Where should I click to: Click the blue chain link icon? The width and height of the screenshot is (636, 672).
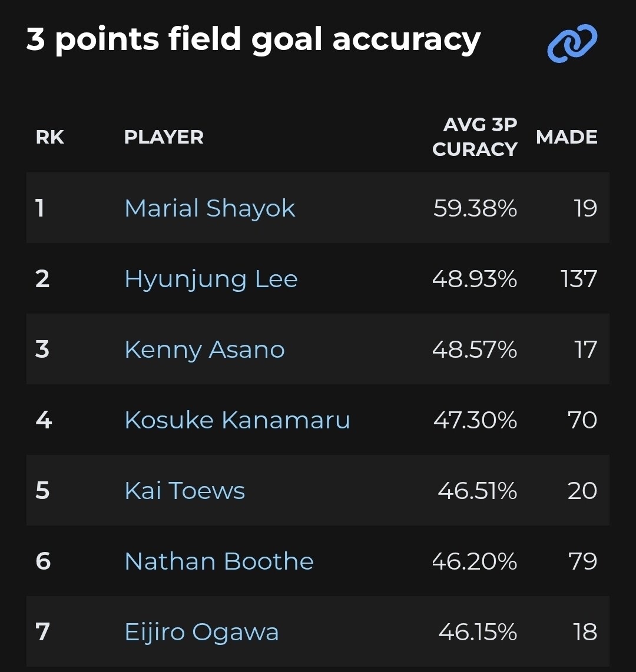[572, 44]
